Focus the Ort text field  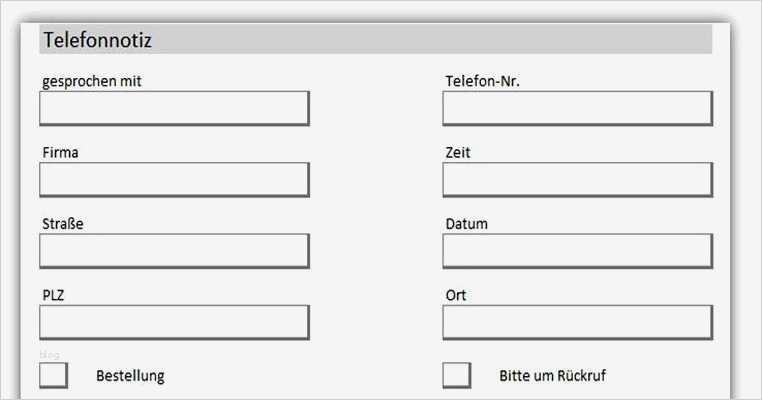(x=577, y=322)
